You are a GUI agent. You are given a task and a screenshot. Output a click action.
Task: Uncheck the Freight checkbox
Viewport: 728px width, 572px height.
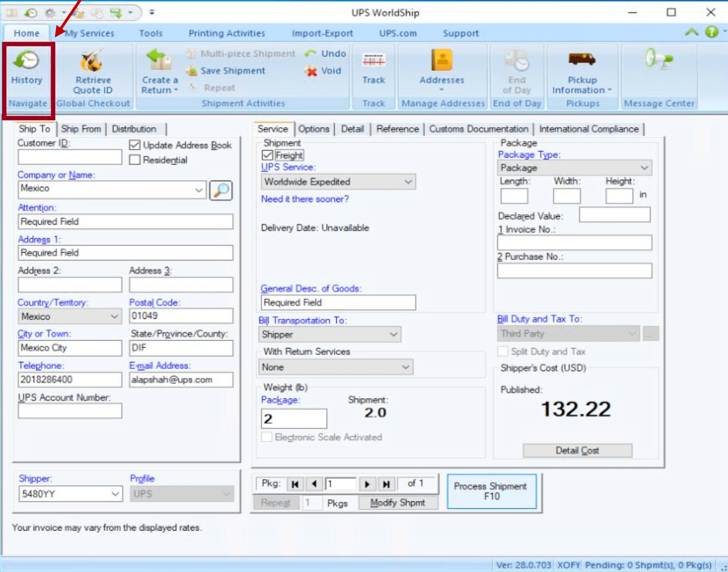point(267,155)
